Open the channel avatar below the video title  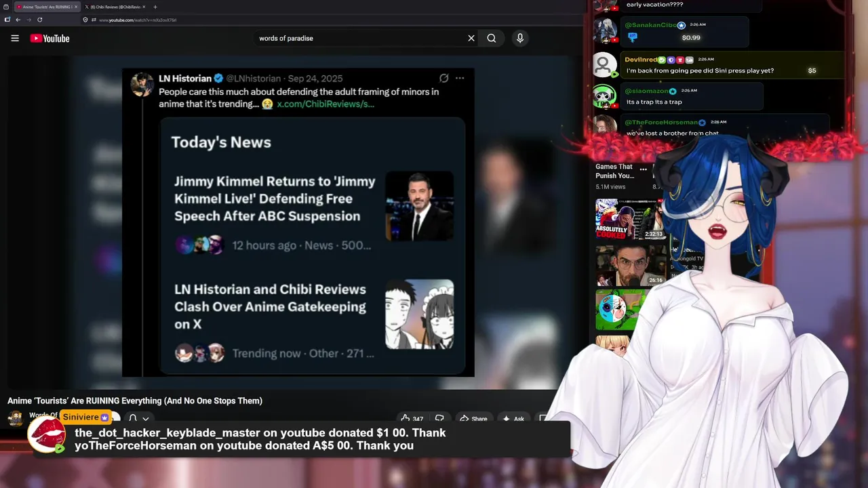pyautogui.click(x=15, y=418)
